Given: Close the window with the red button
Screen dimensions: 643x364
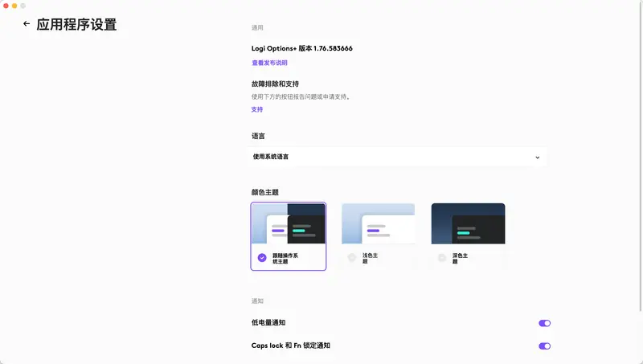Looking at the screenshot, I should click(6, 6).
